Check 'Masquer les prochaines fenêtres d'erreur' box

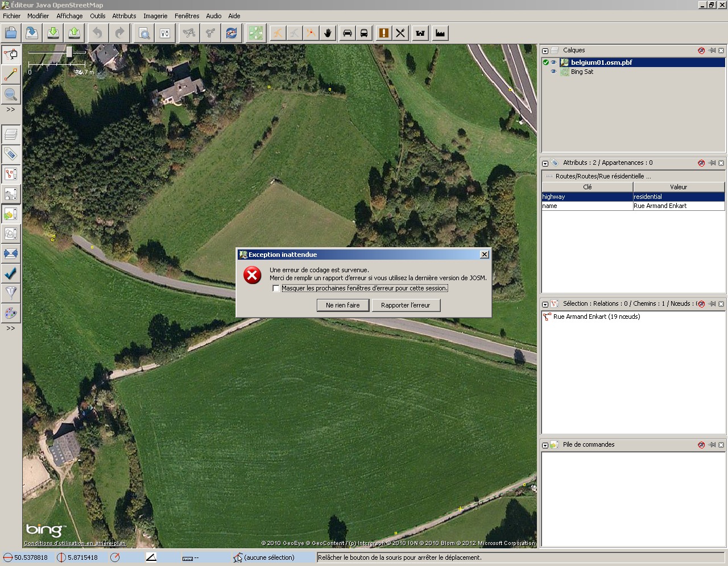coord(276,289)
